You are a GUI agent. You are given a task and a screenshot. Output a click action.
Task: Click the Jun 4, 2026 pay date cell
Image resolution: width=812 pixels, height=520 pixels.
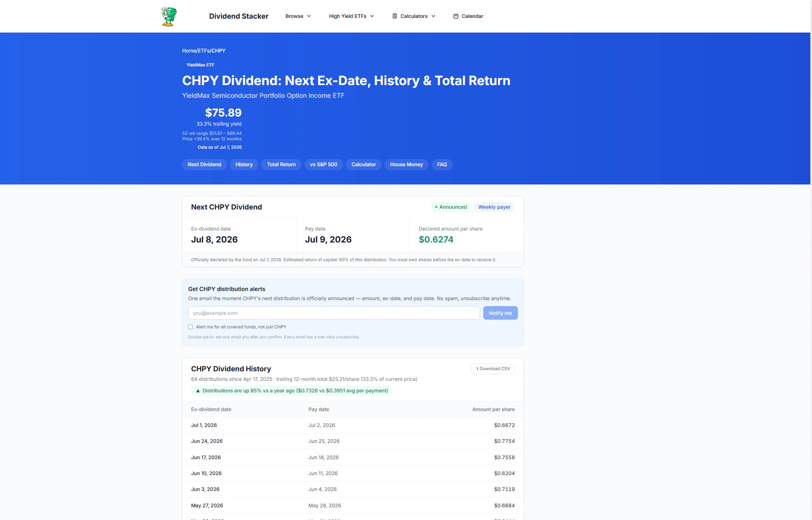322,489
